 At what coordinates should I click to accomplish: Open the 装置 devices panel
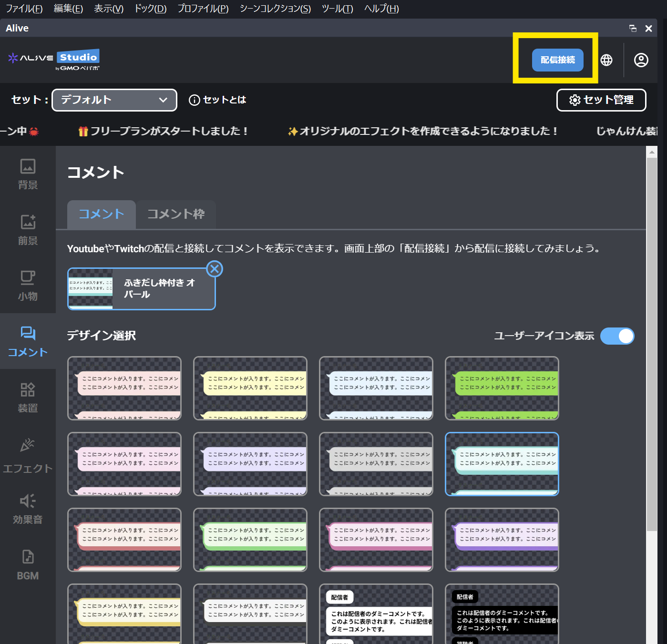coord(28,397)
